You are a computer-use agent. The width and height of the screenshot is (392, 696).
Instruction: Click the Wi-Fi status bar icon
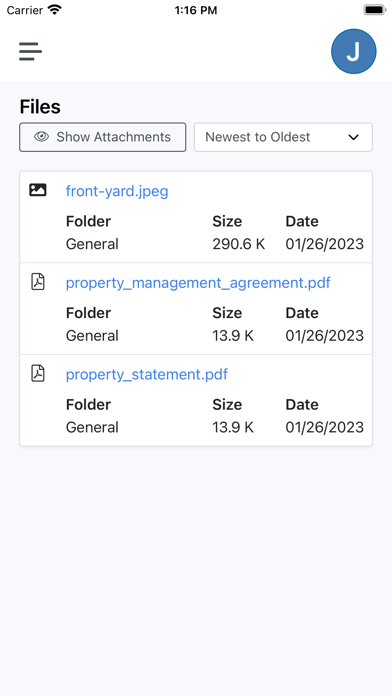click(x=55, y=10)
